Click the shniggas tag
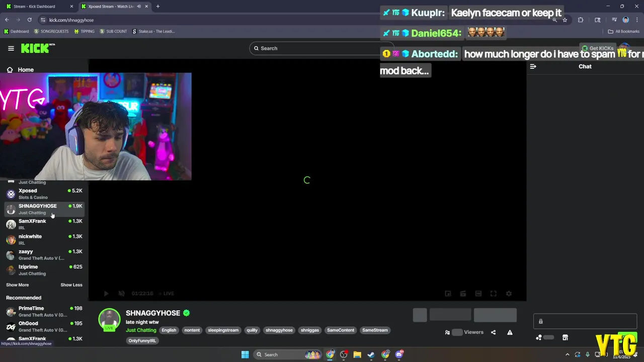This screenshot has height=362, width=644. point(310,330)
